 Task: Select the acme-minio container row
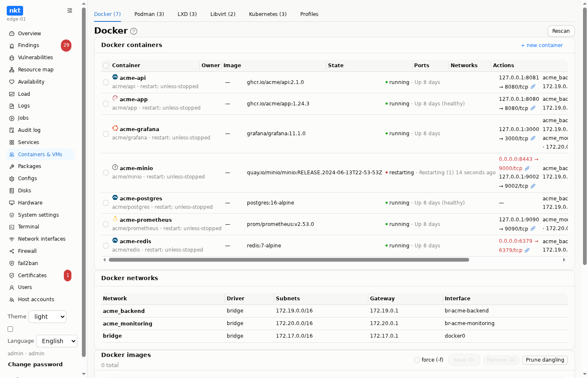coord(106,173)
